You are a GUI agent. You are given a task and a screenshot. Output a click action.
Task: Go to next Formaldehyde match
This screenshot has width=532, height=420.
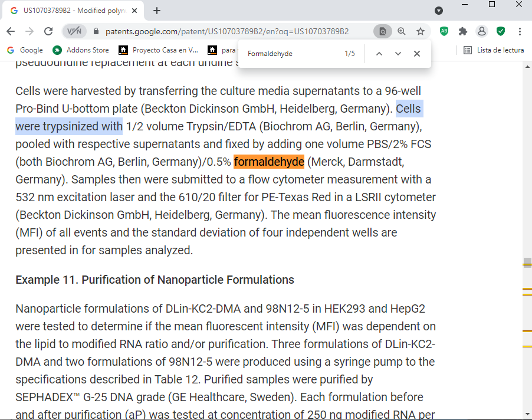(x=398, y=54)
